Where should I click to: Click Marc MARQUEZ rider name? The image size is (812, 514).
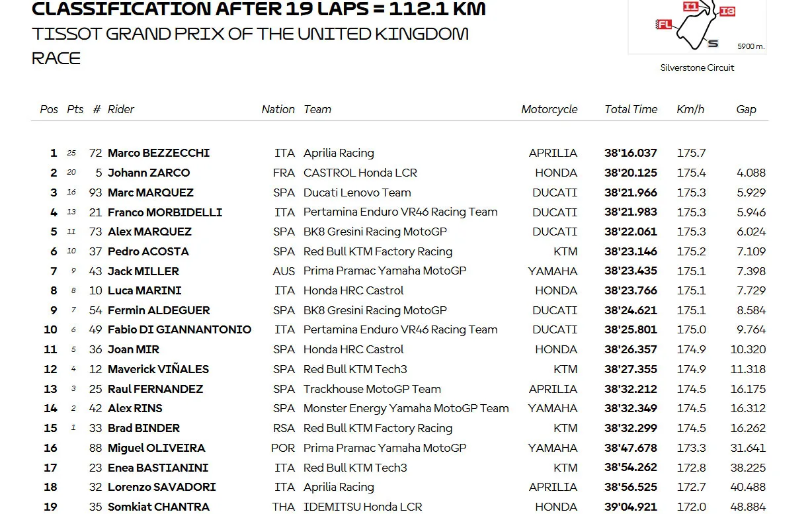click(151, 193)
